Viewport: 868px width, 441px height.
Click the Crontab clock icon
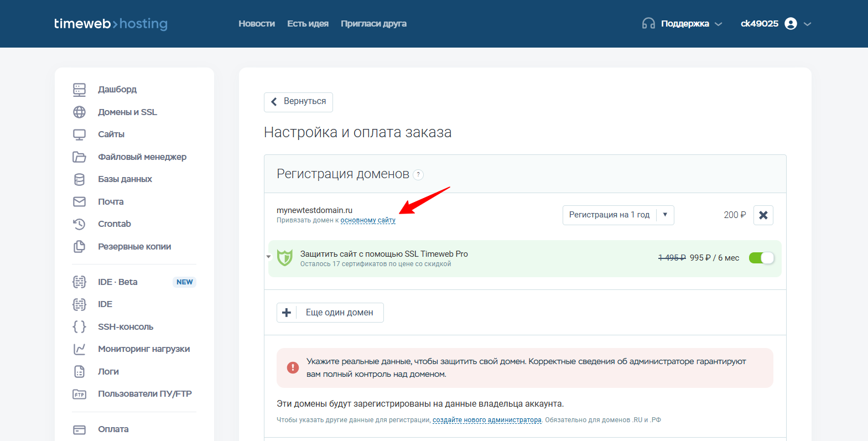(80, 224)
